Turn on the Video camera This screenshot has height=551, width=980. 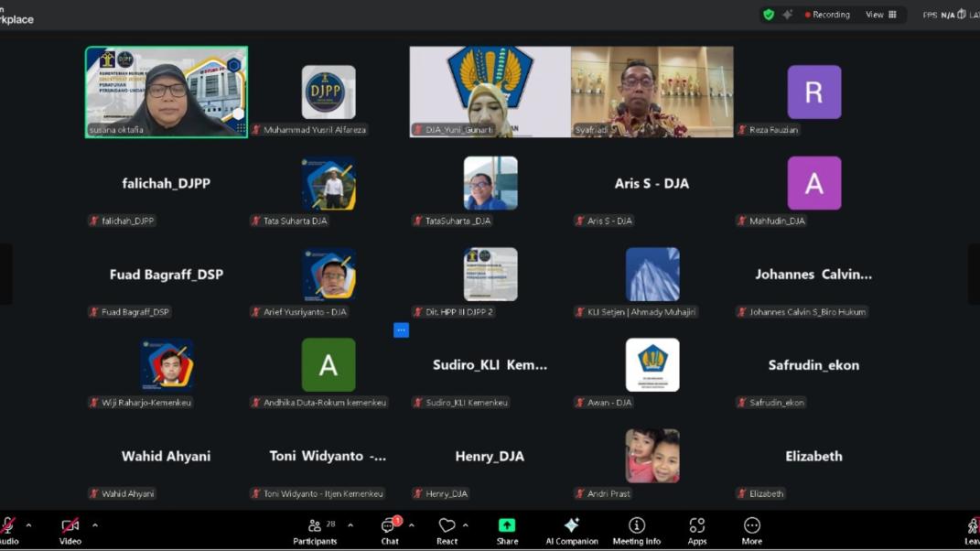(70, 529)
